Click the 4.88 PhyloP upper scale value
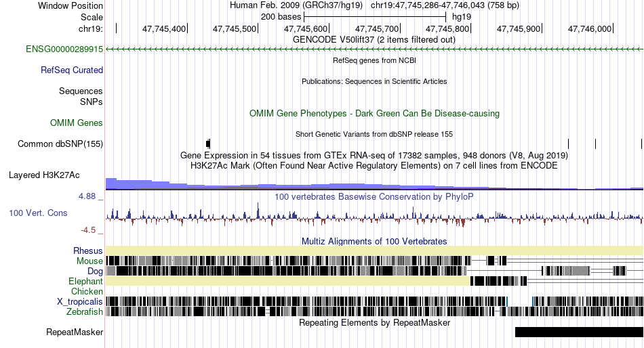The height and width of the screenshot is (348, 644). click(87, 196)
